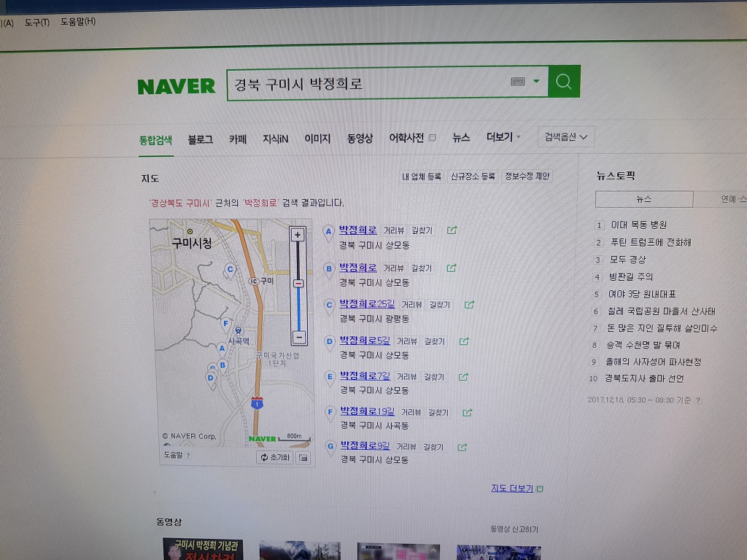Zoom in the map with plus button
The height and width of the screenshot is (560, 747).
point(298,235)
